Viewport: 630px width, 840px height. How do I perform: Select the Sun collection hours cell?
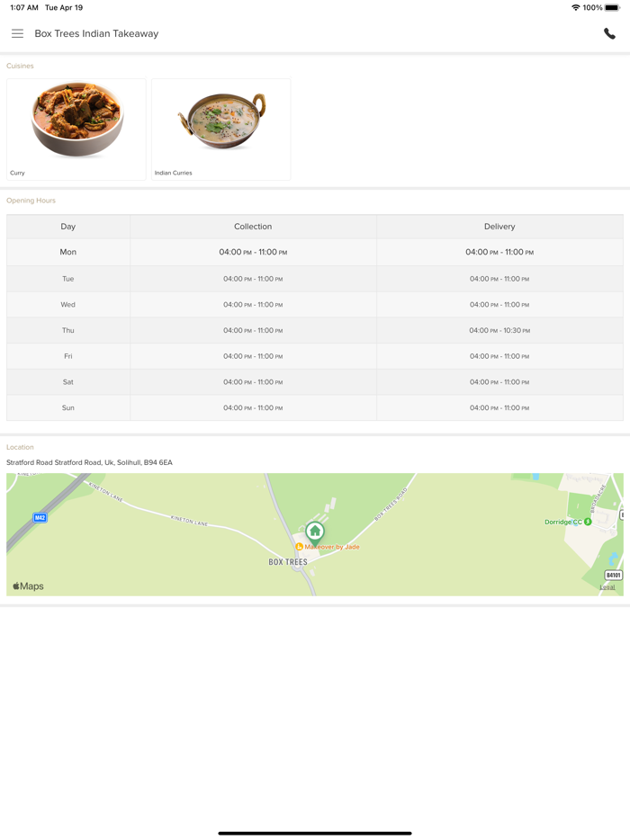click(x=253, y=408)
